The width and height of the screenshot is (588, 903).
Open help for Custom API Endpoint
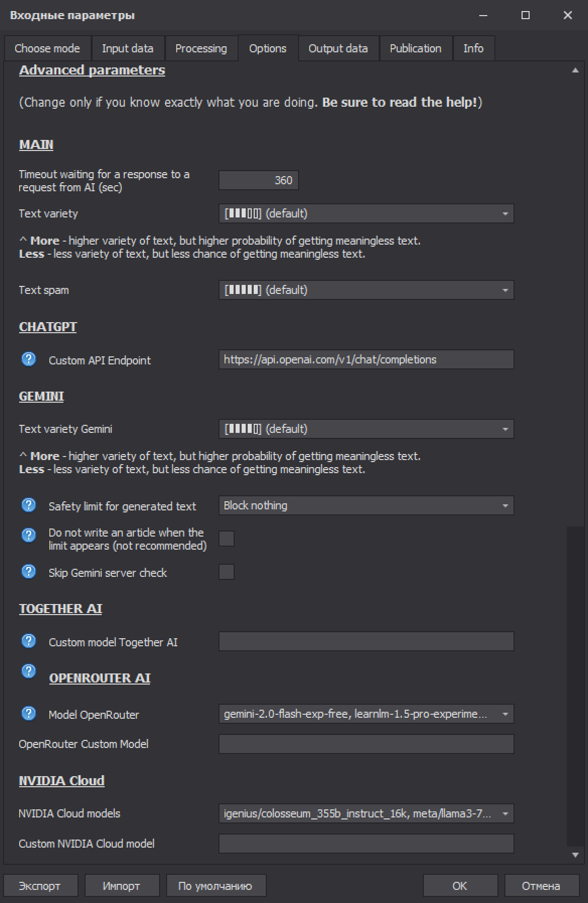pyautogui.click(x=29, y=359)
